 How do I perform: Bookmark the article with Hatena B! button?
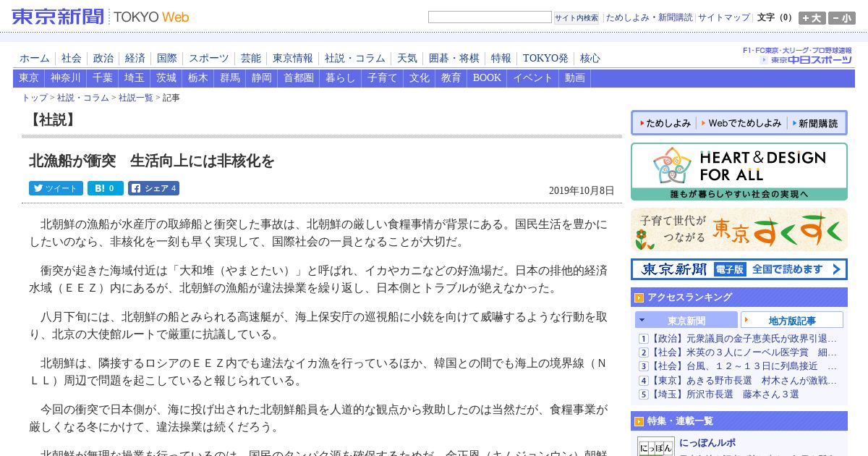click(x=106, y=188)
